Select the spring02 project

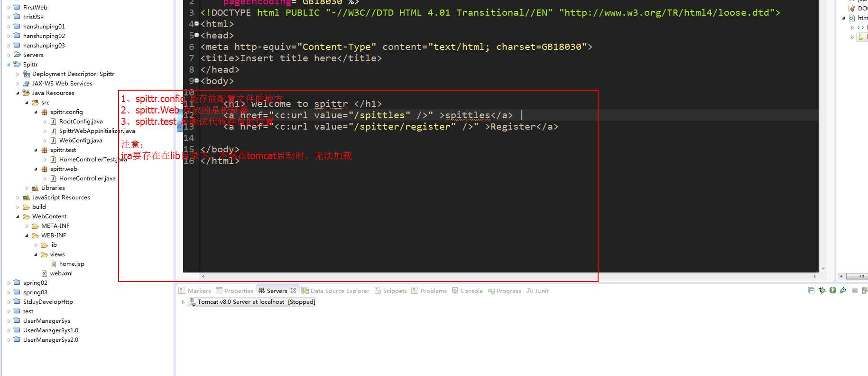click(35, 282)
